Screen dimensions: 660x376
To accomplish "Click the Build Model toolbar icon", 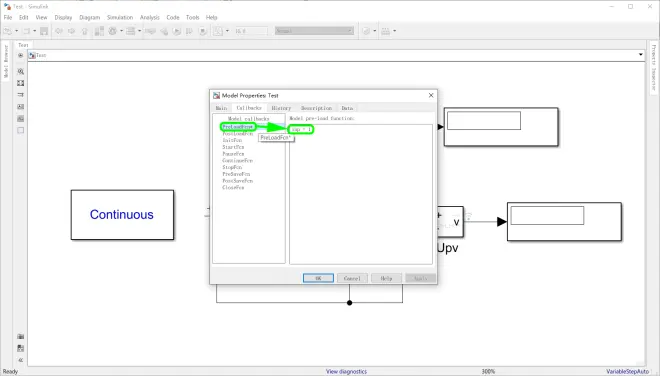I will coord(386,31).
